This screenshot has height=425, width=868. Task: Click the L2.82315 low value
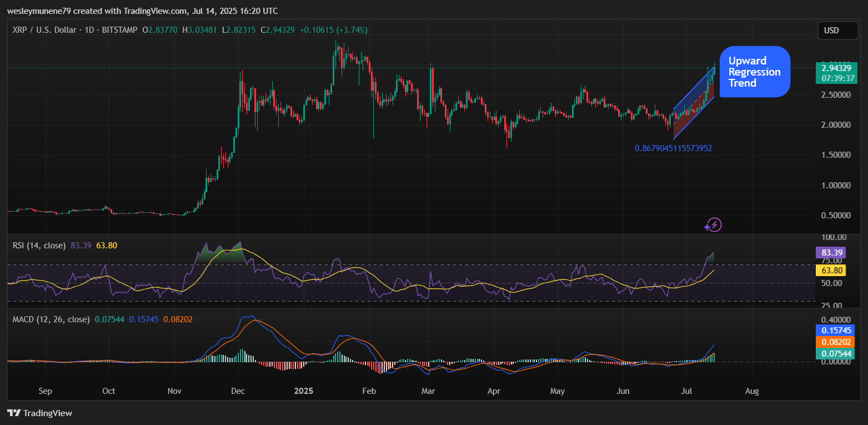[239, 30]
